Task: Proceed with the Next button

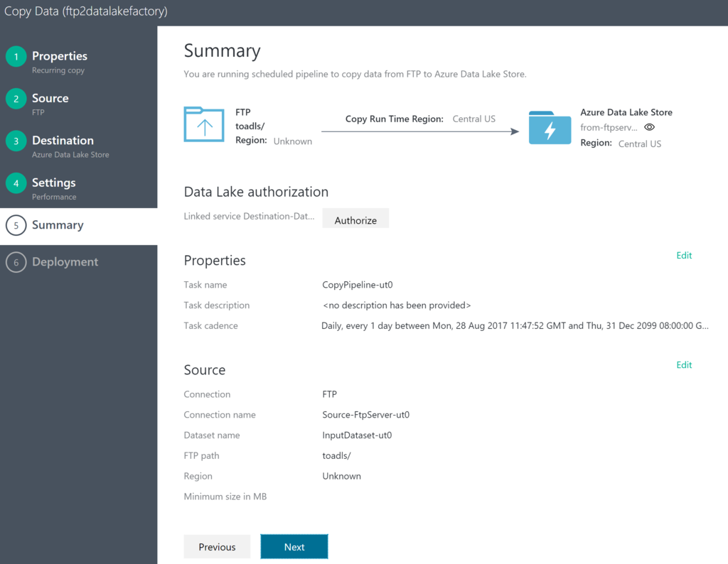Action: tap(294, 546)
